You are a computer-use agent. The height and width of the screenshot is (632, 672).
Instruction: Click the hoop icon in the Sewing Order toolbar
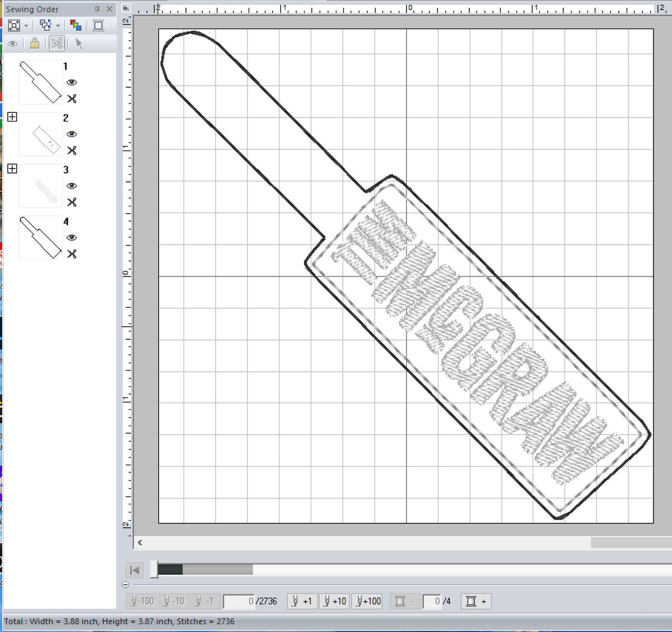[99, 25]
